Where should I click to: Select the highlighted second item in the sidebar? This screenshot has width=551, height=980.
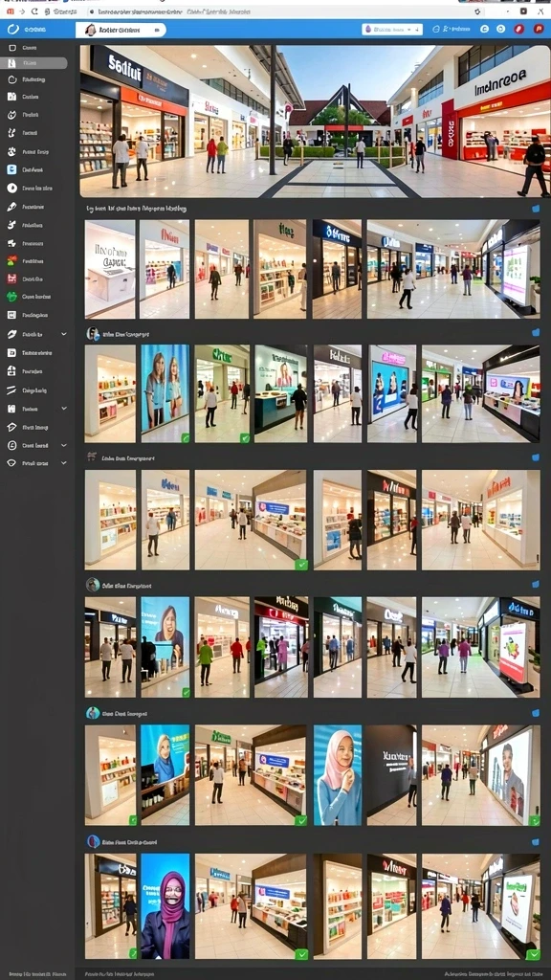33,63
